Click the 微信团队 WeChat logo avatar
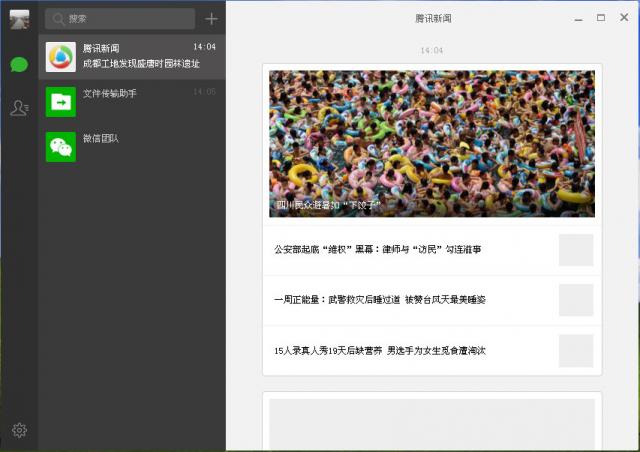This screenshot has height=452, width=640. (x=61, y=147)
